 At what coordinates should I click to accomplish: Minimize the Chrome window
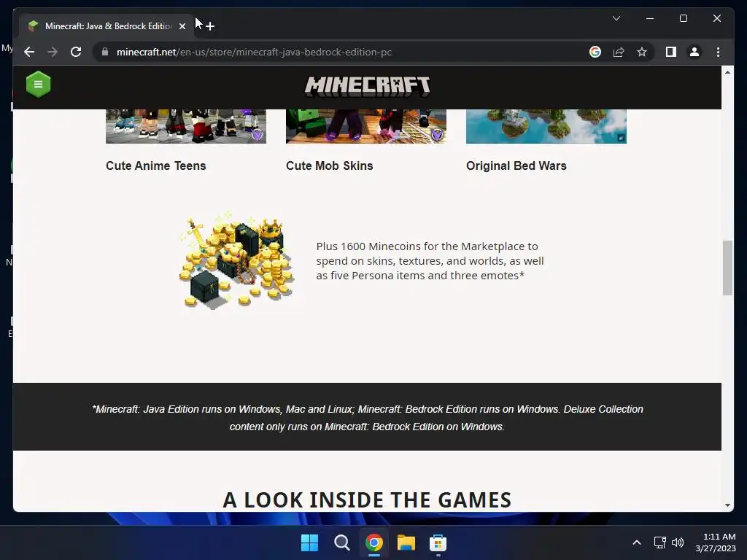[650, 18]
